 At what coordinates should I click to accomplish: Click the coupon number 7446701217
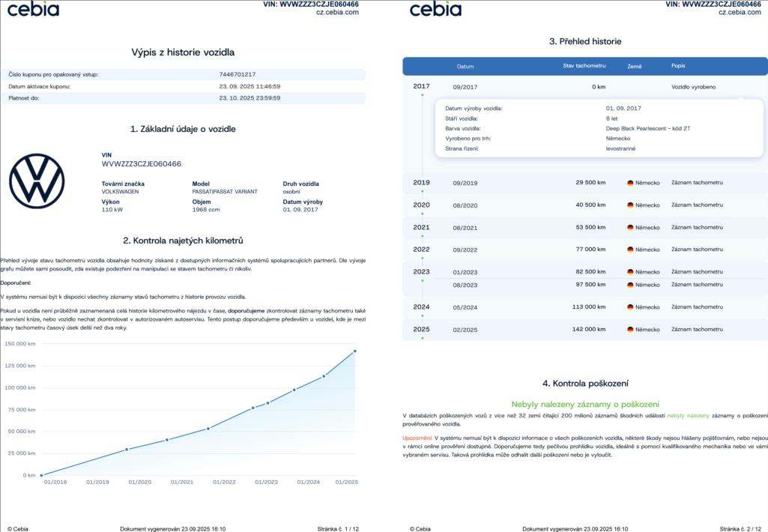pyautogui.click(x=238, y=75)
